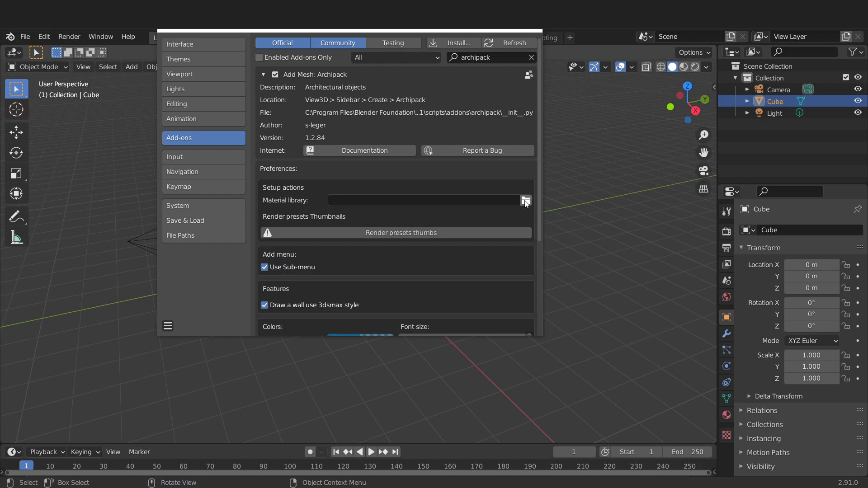This screenshot has width=868, height=488.
Task: Select the Measure tool
Action: click(16, 237)
